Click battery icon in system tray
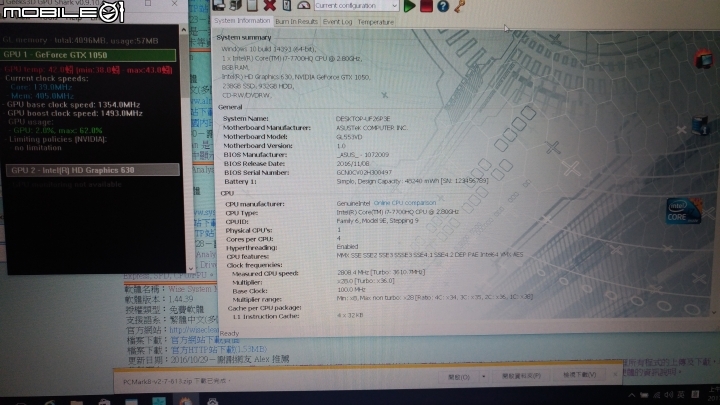The image size is (720, 405). (x=644, y=395)
